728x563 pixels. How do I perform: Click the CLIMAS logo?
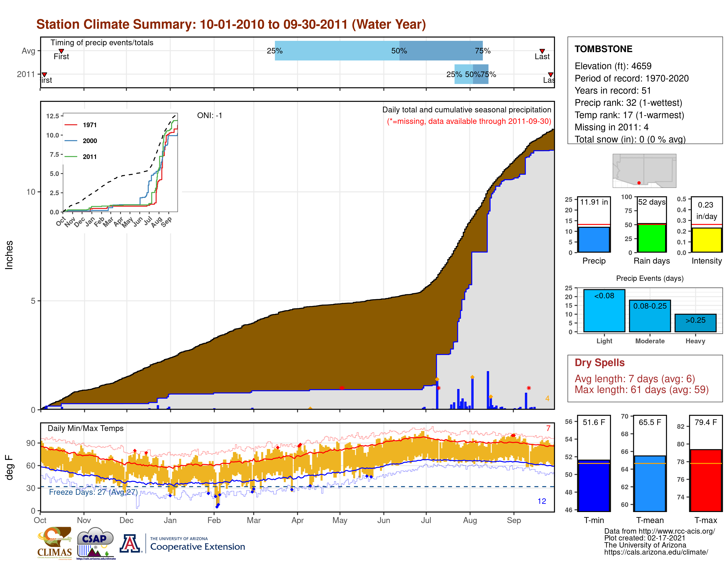pos(54,543)
